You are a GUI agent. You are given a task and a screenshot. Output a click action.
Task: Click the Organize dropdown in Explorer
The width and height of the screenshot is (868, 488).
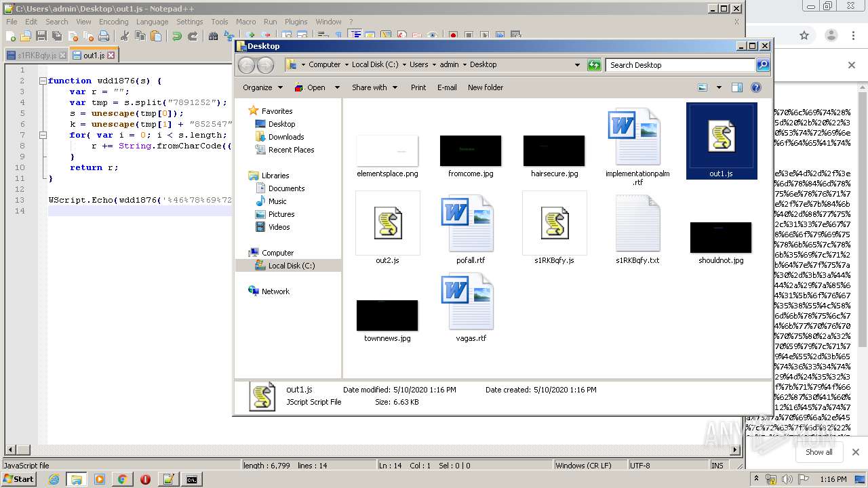(x=262, y=87)
